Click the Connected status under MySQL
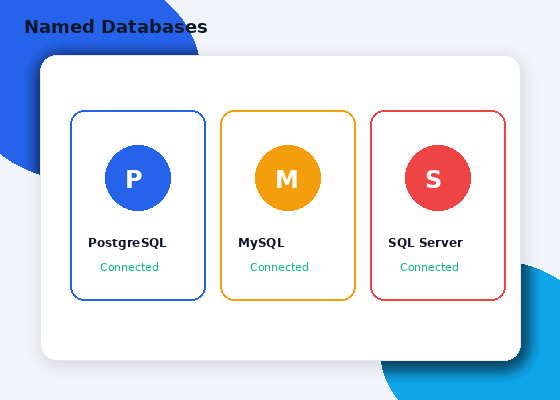560x400 pixels. coord(279,267)
